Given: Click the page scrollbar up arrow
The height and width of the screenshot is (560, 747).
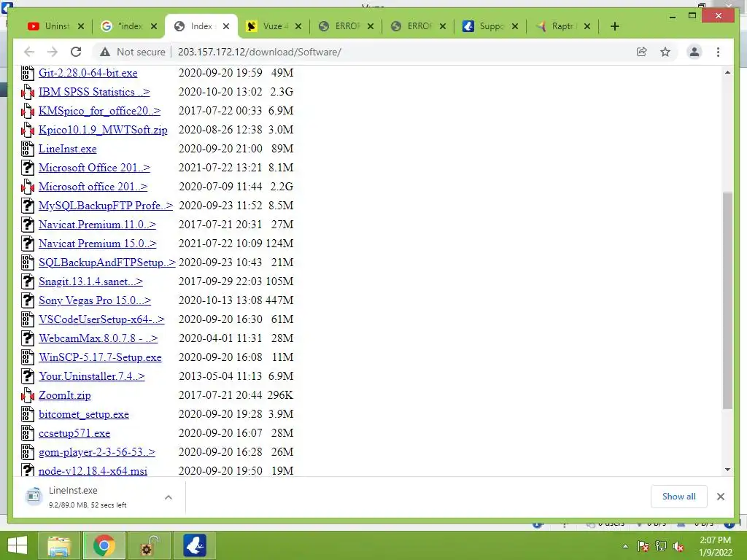Looking at the screenshot, I should (727, 72).
